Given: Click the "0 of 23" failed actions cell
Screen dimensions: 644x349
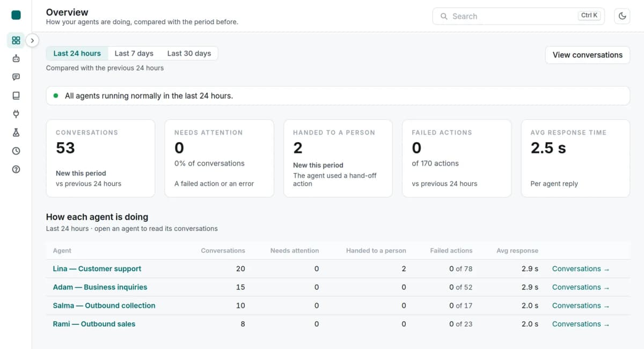Looking at the screenshot, I should [461, 324].
